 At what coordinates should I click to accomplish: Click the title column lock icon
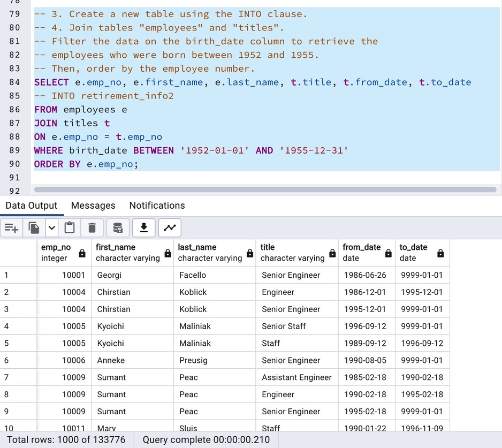click(333, 253)
